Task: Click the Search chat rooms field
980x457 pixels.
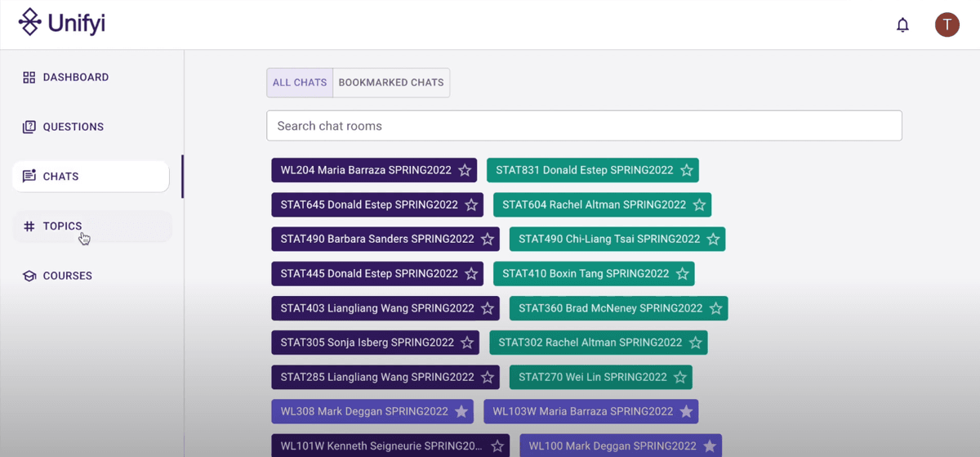Action: click(584, 126)
